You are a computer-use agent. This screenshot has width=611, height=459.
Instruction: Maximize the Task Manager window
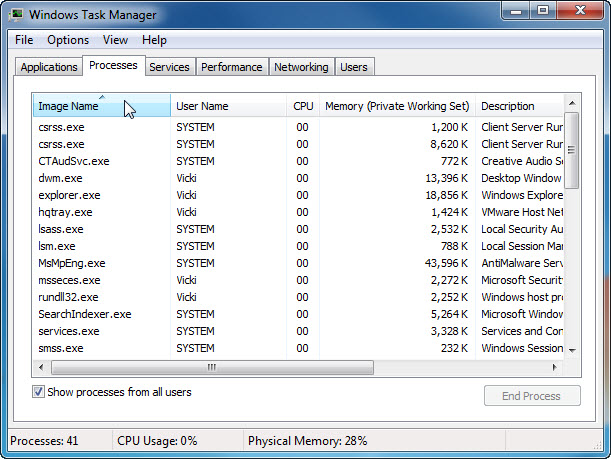[x=543, y=11]
